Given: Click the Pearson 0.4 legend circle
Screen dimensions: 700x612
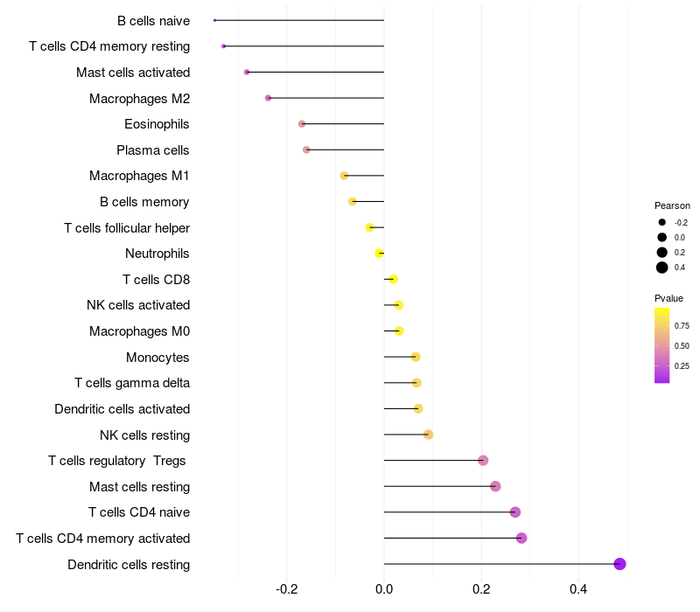Looking at the screenshot, I should 661,268.
